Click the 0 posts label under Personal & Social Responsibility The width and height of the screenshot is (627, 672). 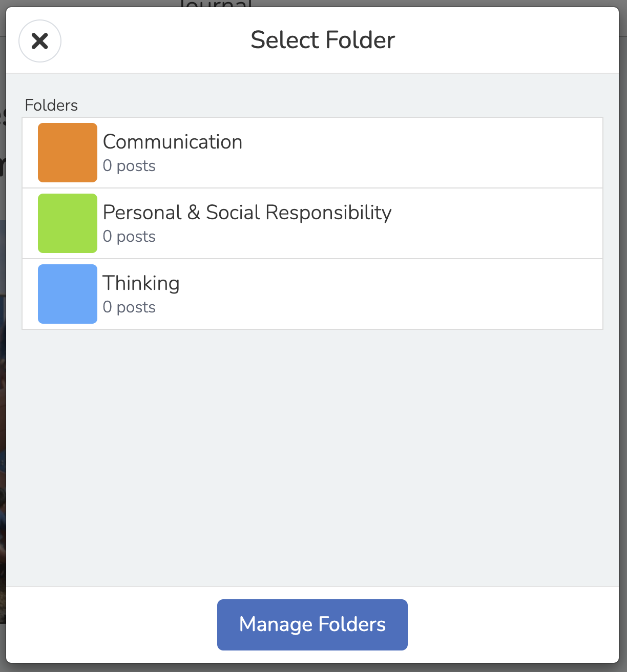130,236
